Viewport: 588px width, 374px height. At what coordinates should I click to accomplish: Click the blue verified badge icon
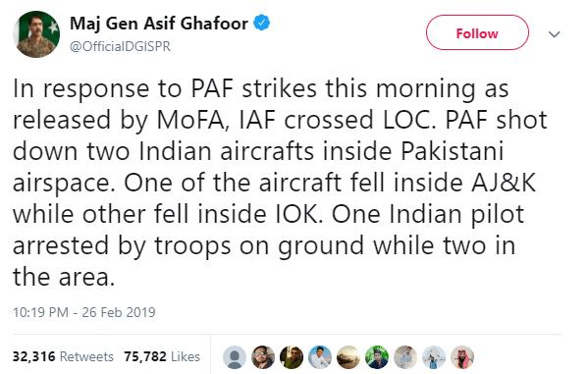[x=262, y=24]
